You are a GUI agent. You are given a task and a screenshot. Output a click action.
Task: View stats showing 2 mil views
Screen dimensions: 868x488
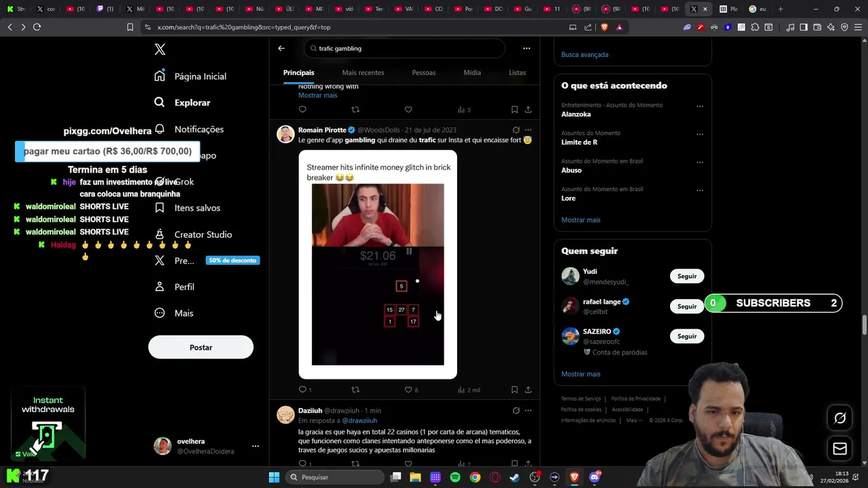(469, 390)
